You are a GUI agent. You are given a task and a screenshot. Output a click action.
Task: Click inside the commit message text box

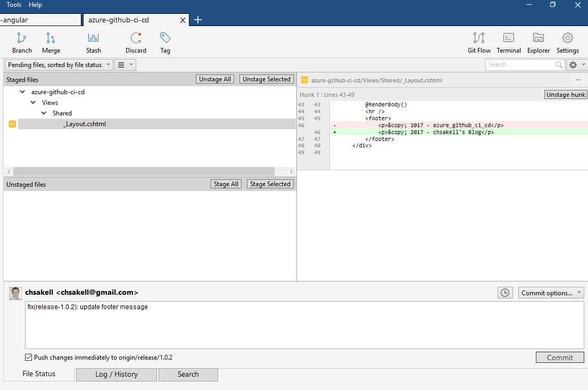click(x=303, y=325)
